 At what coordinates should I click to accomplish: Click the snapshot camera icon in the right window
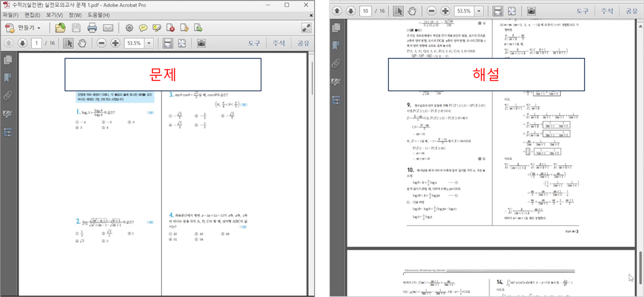coord(531,11)
